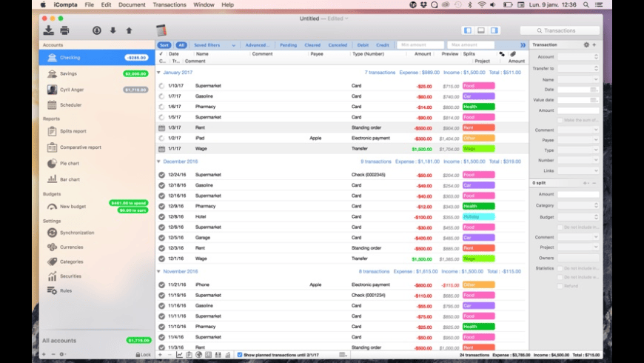Viewport: 644px width, 363px height.
Task: Open the Pie chart report
Action: coord(97,163)
